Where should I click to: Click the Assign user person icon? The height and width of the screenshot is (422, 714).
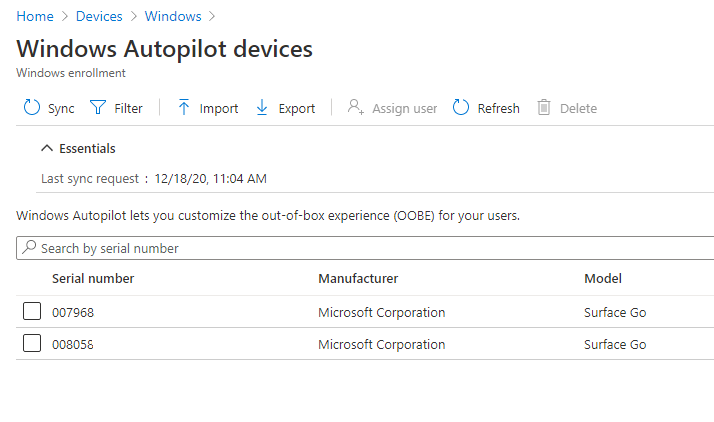coord(355,108)
